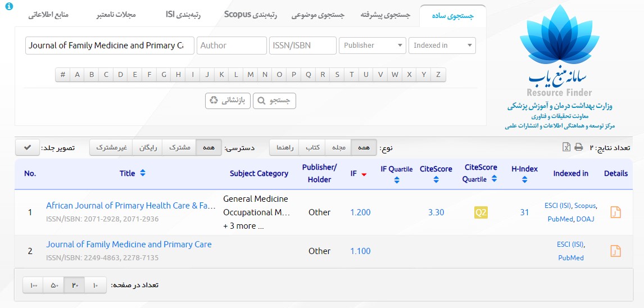Open the Publisher dropdown
This screenshot has width=644, height=308.
point(372,46)
